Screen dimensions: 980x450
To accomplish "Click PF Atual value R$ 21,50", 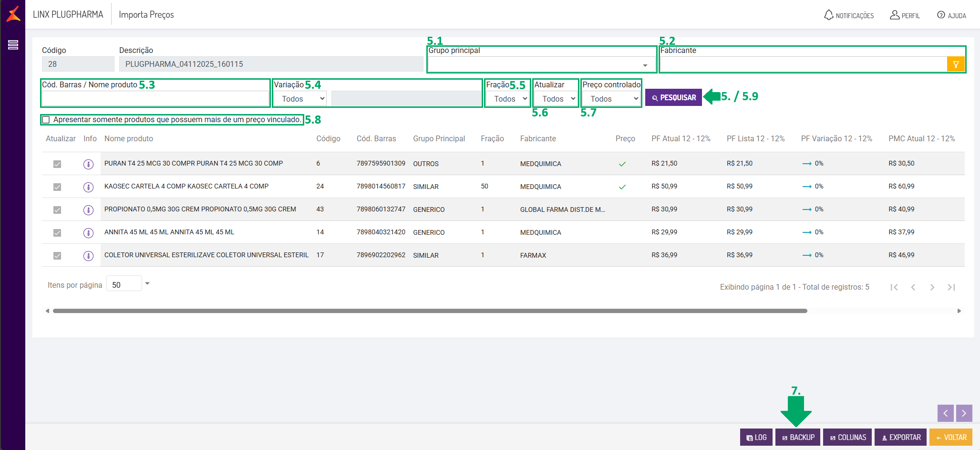I will coord(664,164).
